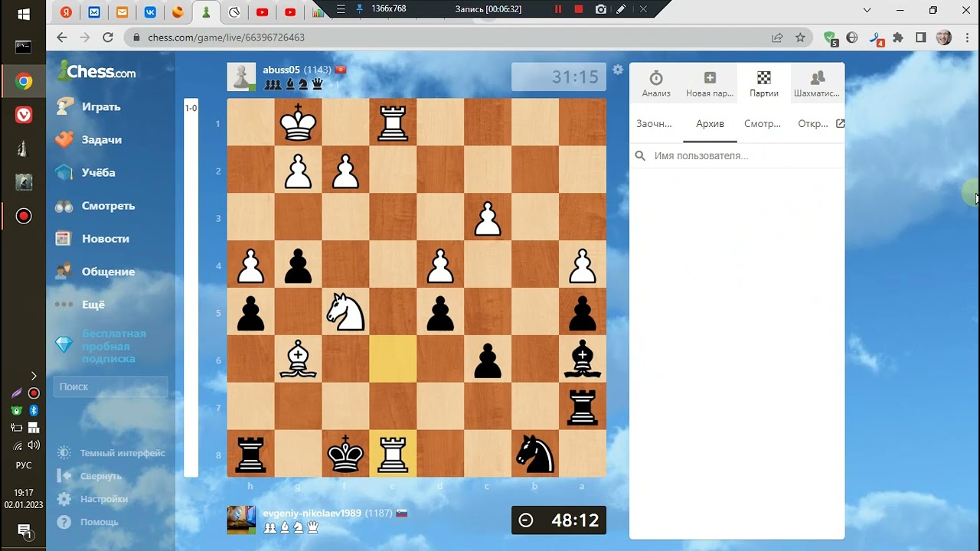Open Chrome three-dot menu

(x=965, y=37)
